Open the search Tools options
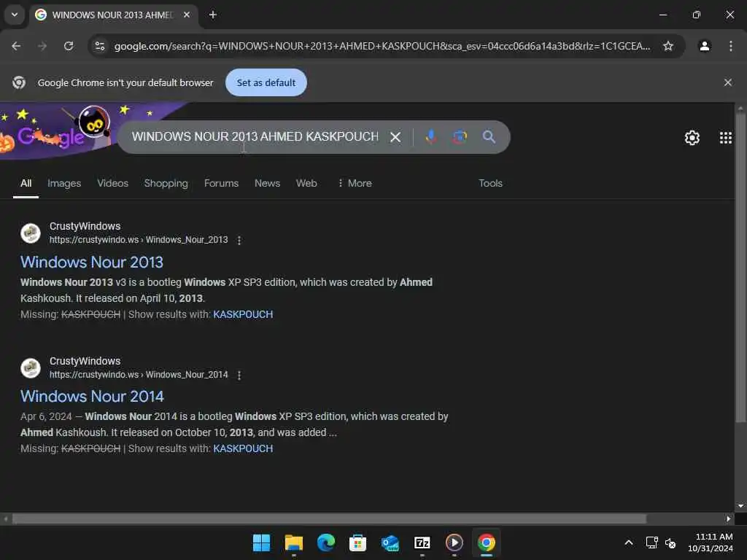The width and height of the screenshot is (747, 560). 490,183
